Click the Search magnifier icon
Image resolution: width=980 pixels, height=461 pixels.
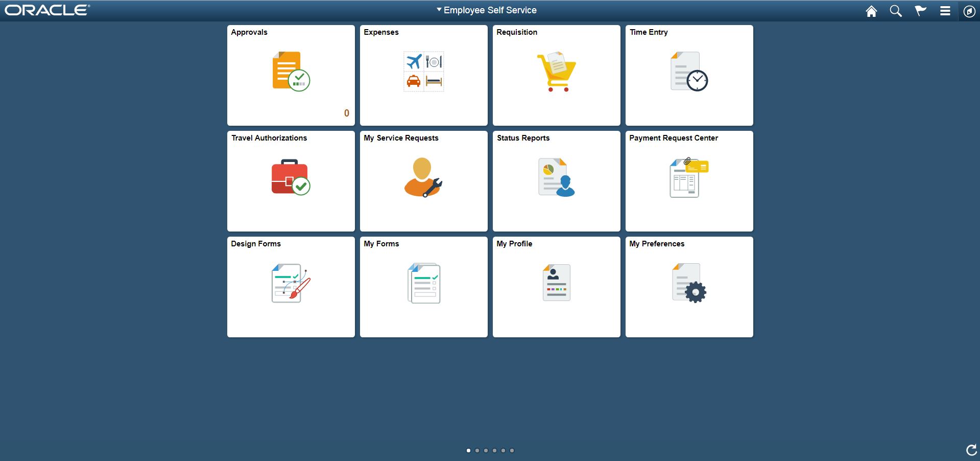point(896,11)
